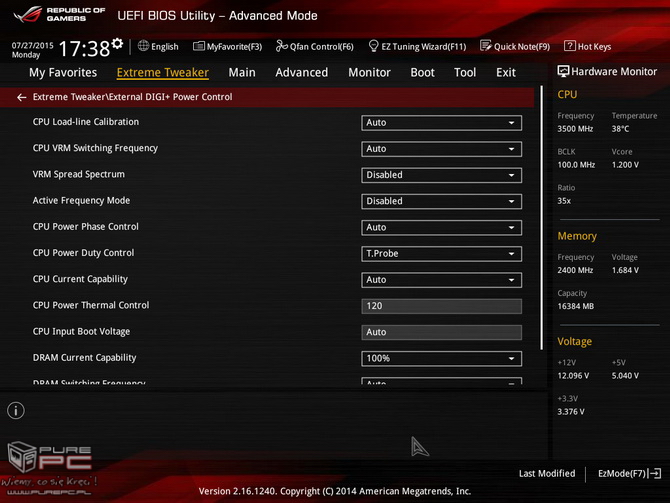Click the CPU frequency 3500 MHz value
The width and height of the screenshot is (670, 503).
(575, 129)
